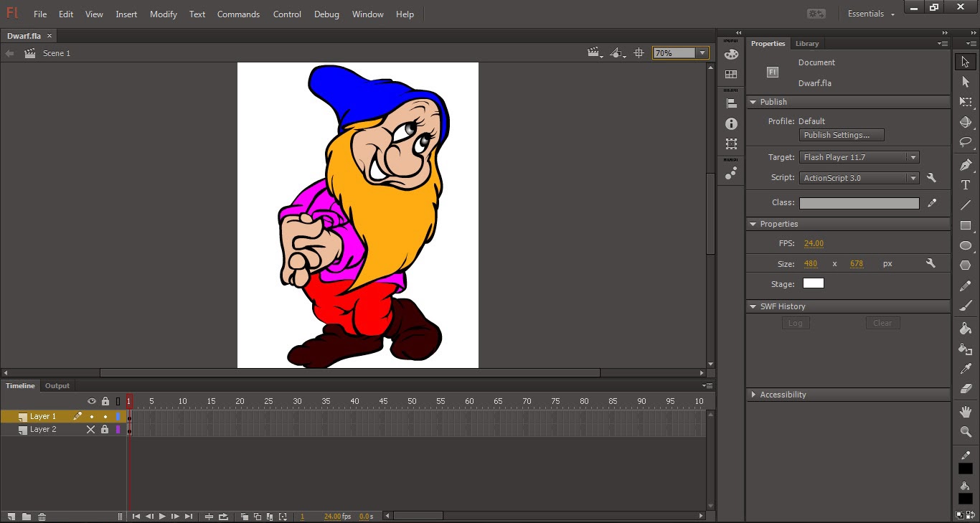Toggle Layer 1 visibility dot
This screenshot has width=980, height=523.
click(x=91, y=416)
